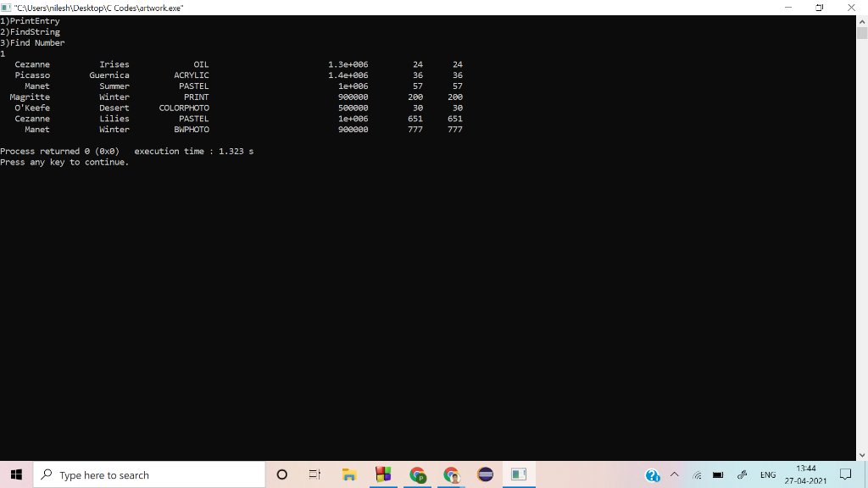Click the 'Process returned 0 (0x0)' text
868x488 pixels.
(x=60, y=151)
